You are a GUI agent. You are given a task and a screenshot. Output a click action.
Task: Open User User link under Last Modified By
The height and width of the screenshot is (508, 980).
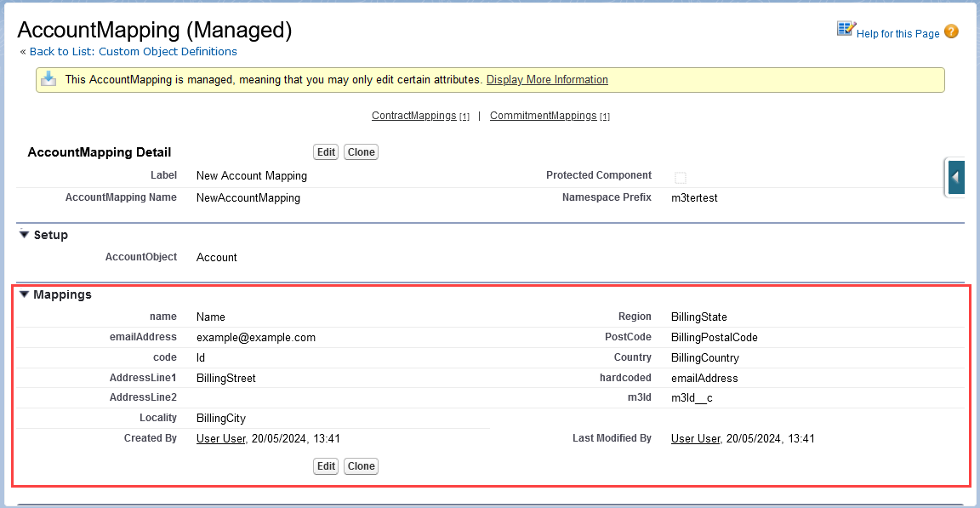[x=696, y=438]
